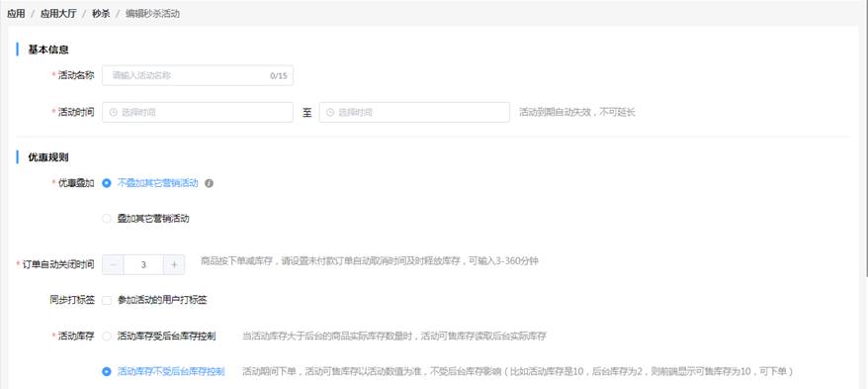Decrease order auto-close time with minus button

point(113,265)
